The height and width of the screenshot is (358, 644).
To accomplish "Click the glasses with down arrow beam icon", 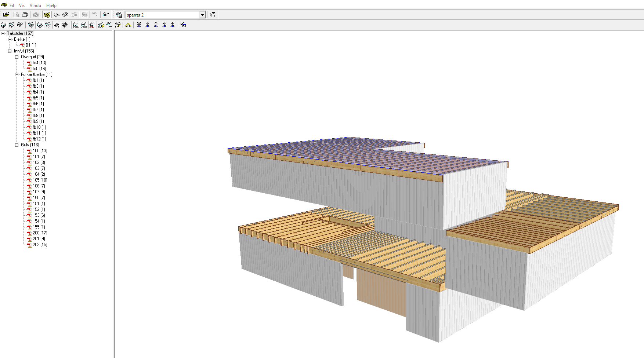I will pyautogui.click(x=109, y=25).
